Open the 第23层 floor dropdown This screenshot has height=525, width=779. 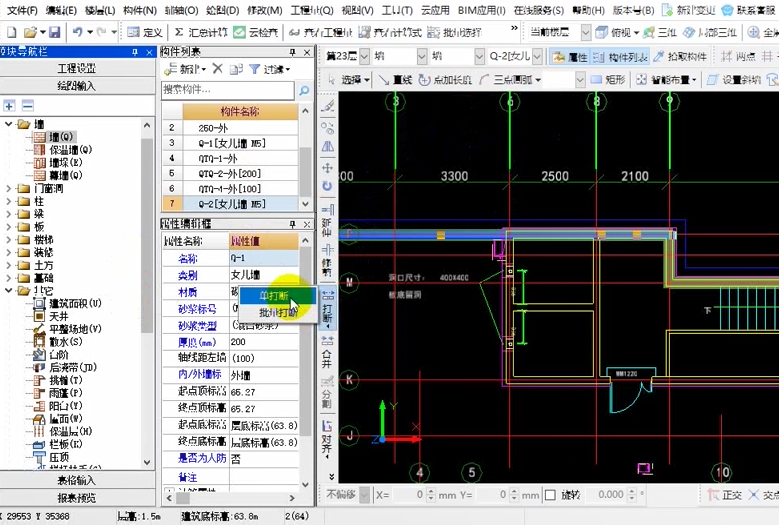point(363,56)
